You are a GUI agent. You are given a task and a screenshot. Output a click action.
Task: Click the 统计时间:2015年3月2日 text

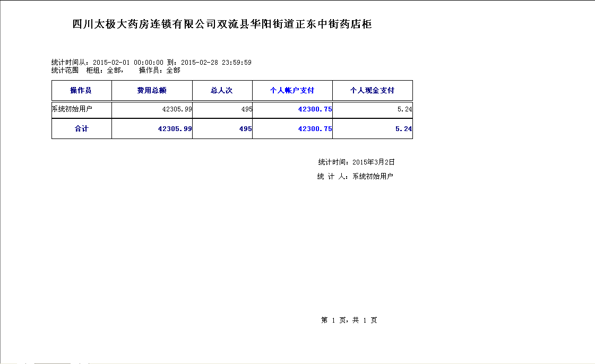(x=356, y=162)
